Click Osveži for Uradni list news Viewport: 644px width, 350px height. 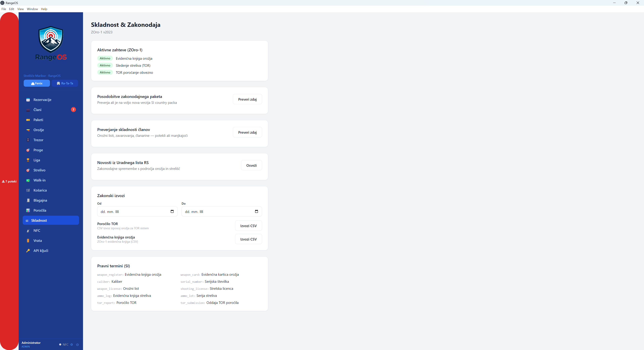click(251, 165)
